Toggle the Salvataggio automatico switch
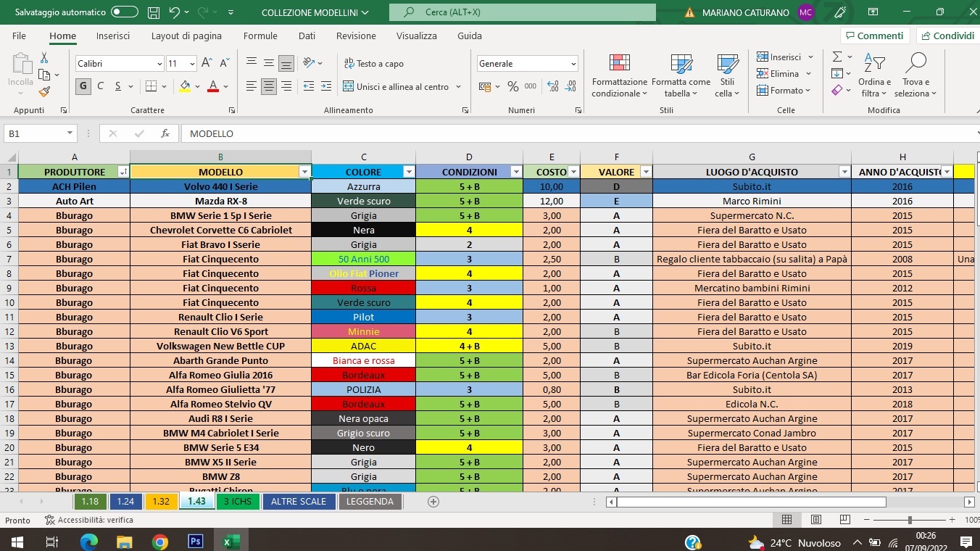The image size is (980, 551). tap(125, 12)
